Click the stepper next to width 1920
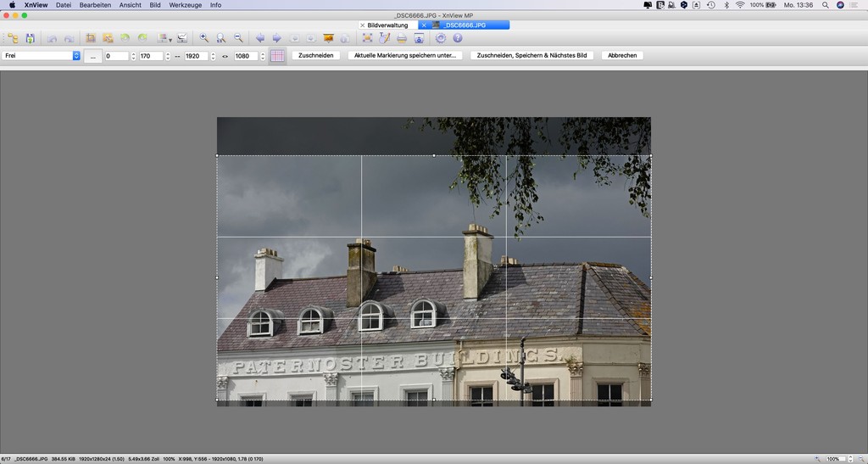The image size is (868, 464). (x=213, y=56)
